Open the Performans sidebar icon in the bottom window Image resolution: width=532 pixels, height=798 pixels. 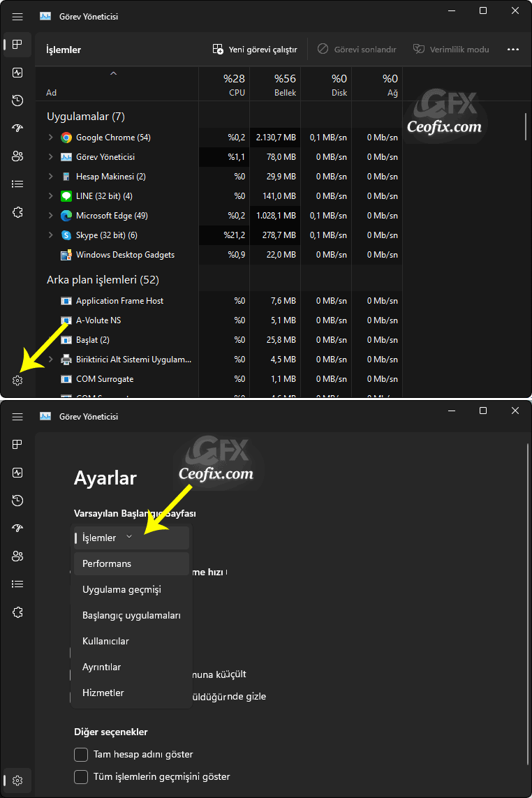pos(17,473)
